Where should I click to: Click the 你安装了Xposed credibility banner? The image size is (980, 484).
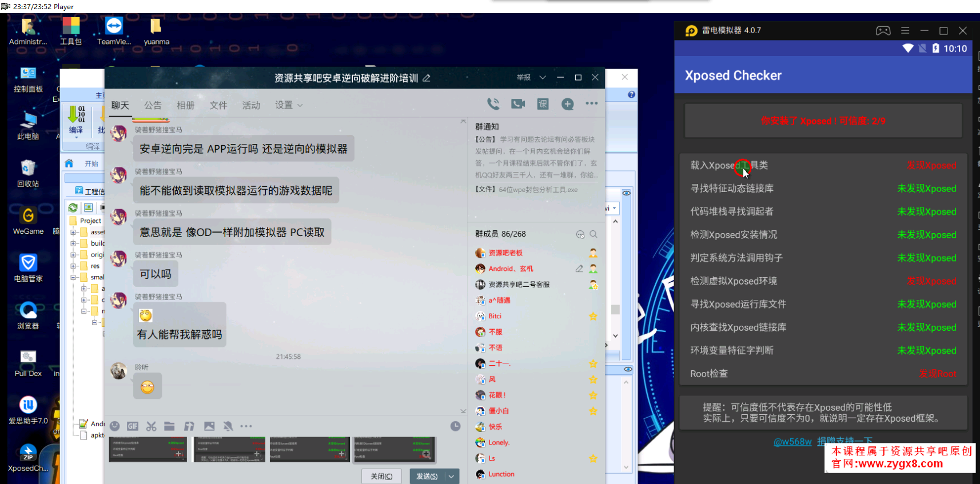click(x=823, y=121)
